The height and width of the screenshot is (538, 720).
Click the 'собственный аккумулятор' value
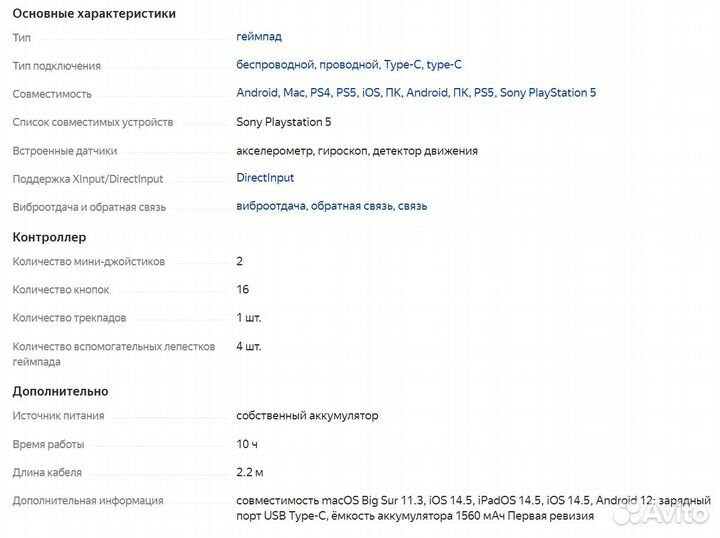307,416
